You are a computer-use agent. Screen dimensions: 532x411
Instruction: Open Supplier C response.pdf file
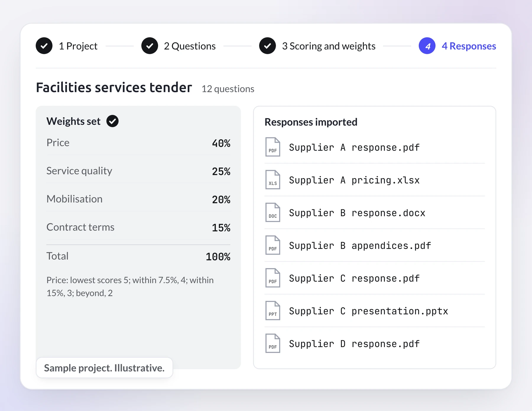coord(354,278)
